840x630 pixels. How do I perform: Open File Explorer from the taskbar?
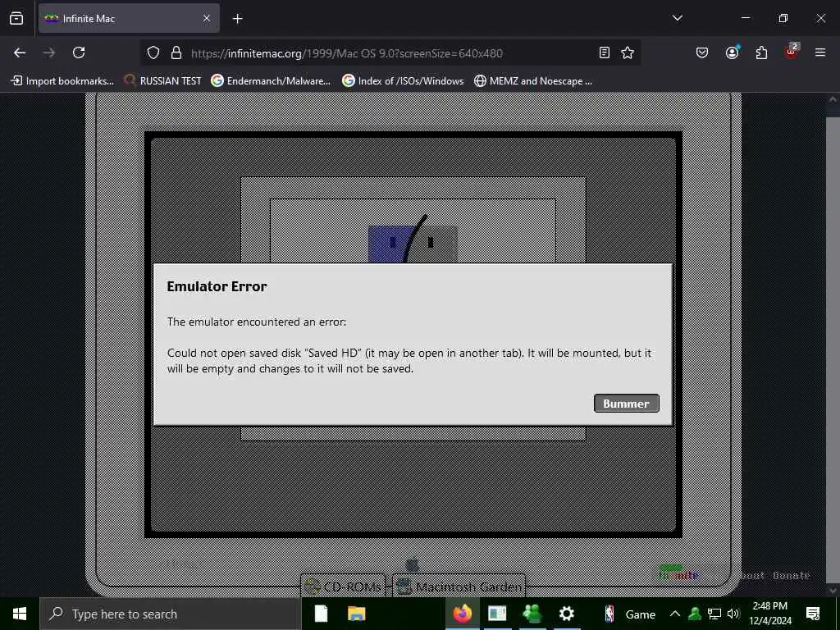point(357,614)
